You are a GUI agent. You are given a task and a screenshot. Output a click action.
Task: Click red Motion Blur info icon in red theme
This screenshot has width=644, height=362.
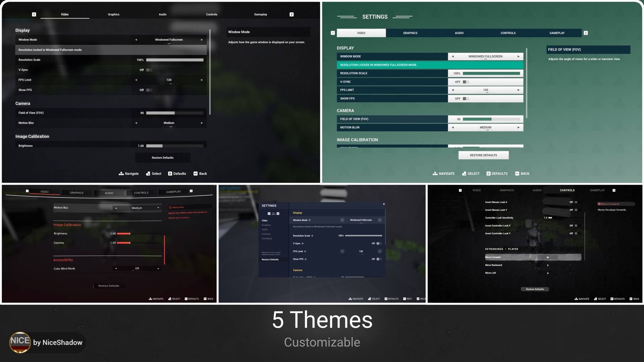click(170, 207)
